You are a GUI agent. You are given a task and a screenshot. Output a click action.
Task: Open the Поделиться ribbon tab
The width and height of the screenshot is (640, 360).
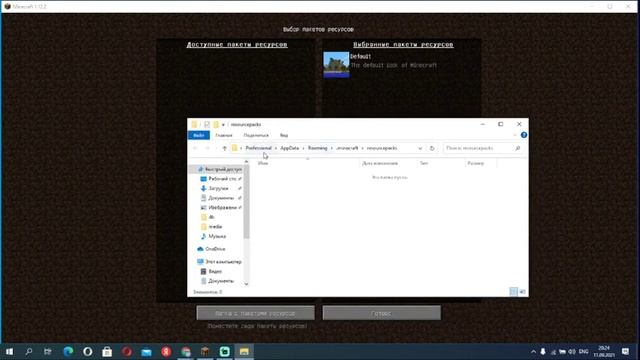tap(256, 135)
